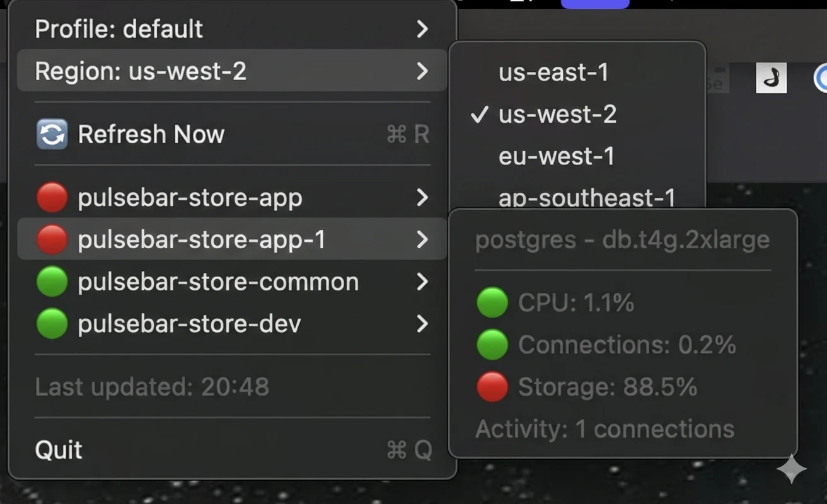Click the red Storage status indicator
Screen dimensions: 827x504
tap(492, 387)
